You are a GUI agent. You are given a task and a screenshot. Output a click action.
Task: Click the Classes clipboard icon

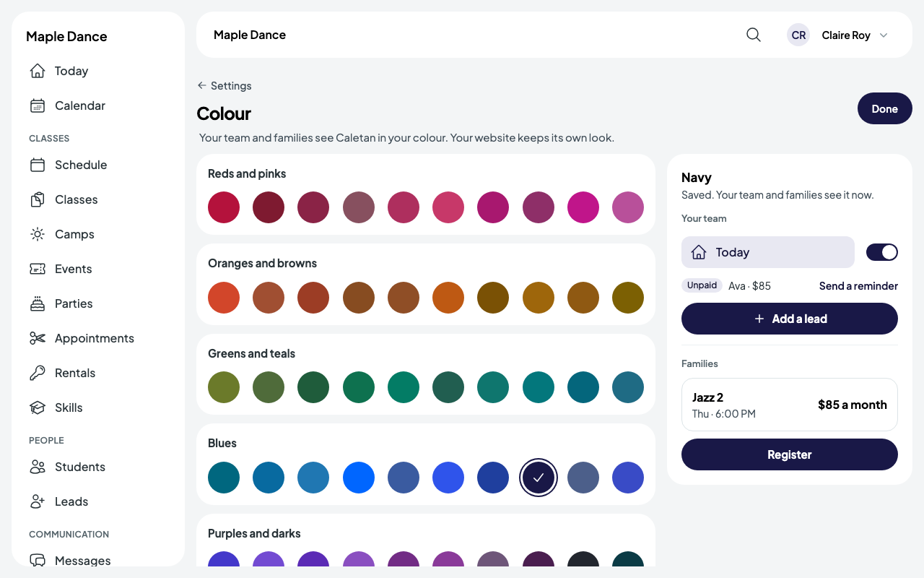[x=38, y=199]
